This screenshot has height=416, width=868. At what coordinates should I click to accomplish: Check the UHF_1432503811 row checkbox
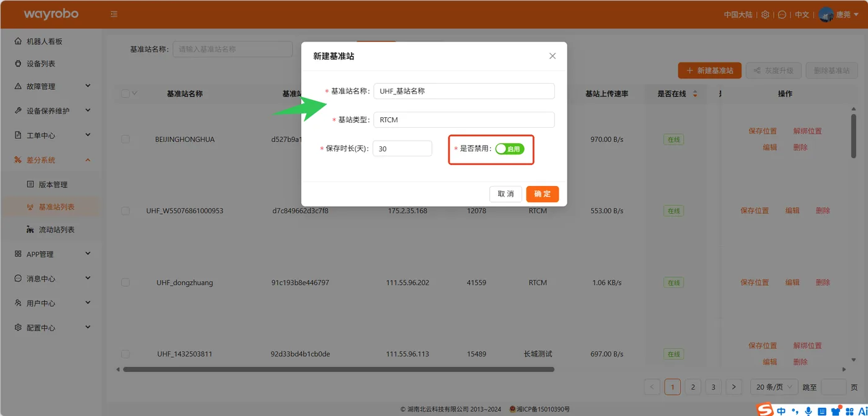[125, 354]
